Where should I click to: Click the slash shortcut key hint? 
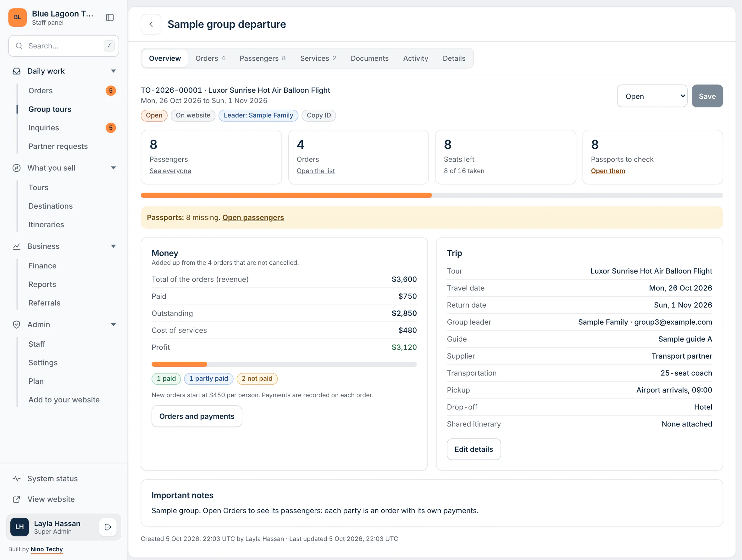pyautogui.click(x=109, y=46)
